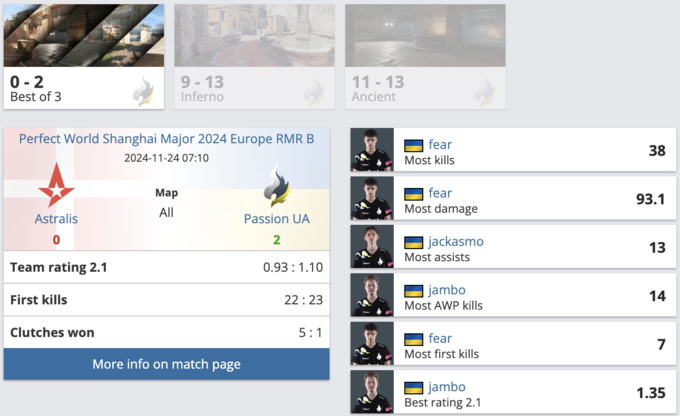Select the Best of 3 overview tab
The height and width of the screenshot is (416, 680).
[x=84, y=57]
